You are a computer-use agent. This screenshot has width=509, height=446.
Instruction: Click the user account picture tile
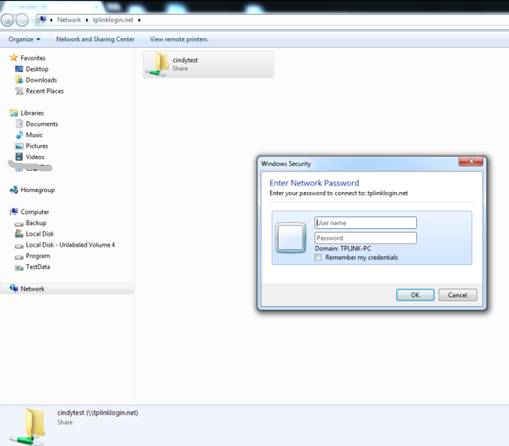(x=290, y=238)
